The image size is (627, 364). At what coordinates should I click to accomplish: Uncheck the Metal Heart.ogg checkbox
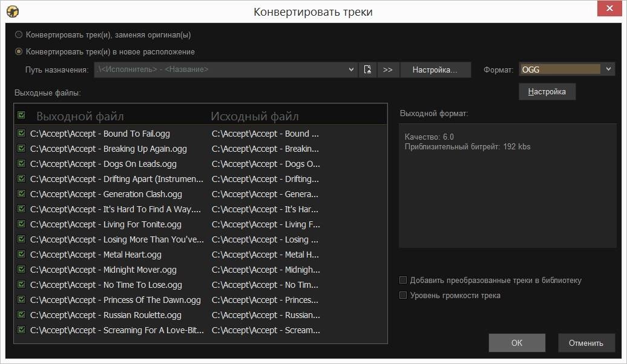pyautogui.click(x=22, y=254)
